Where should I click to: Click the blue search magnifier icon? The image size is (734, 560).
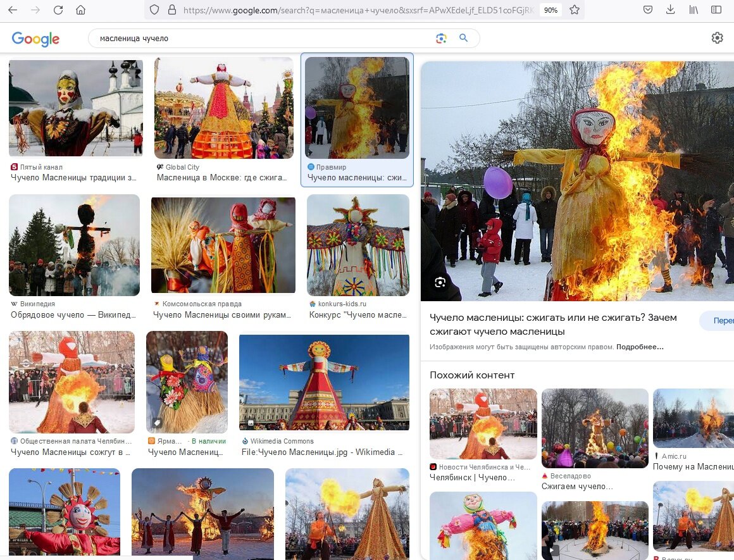tap(464, 39)
